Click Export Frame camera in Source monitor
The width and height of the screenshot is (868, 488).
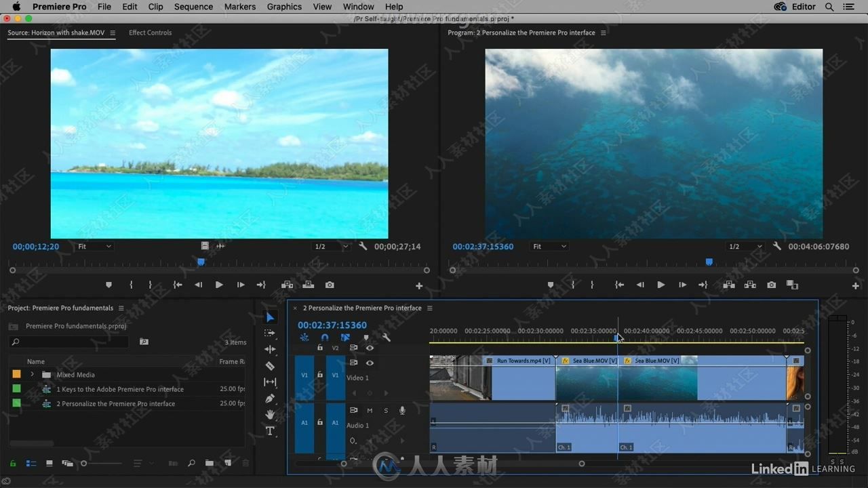pos(330,285)
